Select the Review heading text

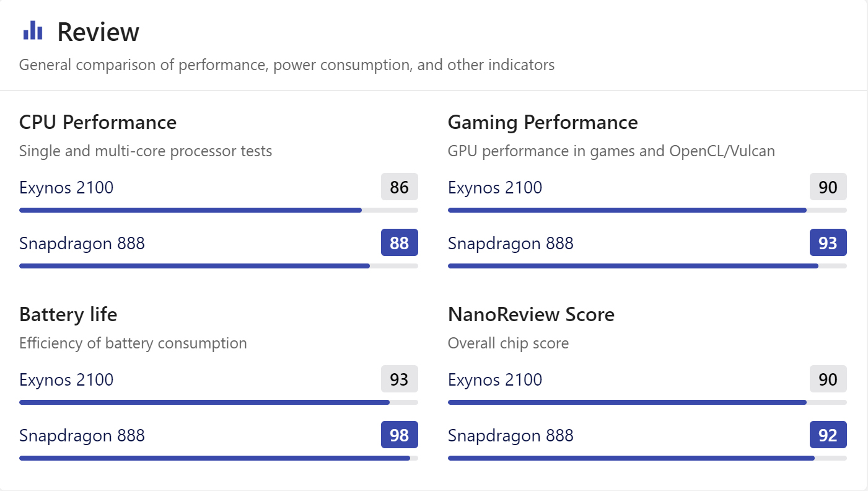point(99,32)
